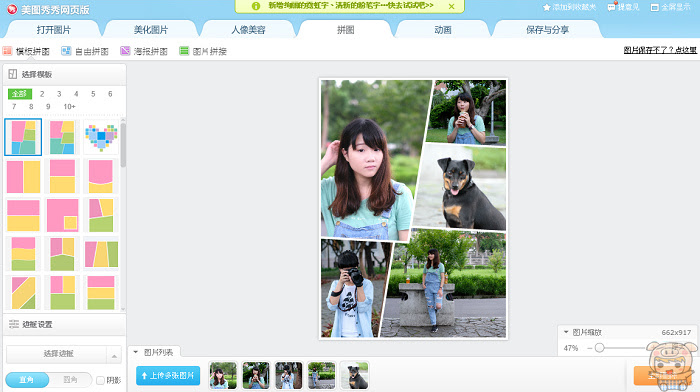Image resolution: width=700 pixels, height=392 pixels.
Task: Click the star 添加到收藏夹 favorites icon
Action: pyautogui.click(x=546, y=7)
